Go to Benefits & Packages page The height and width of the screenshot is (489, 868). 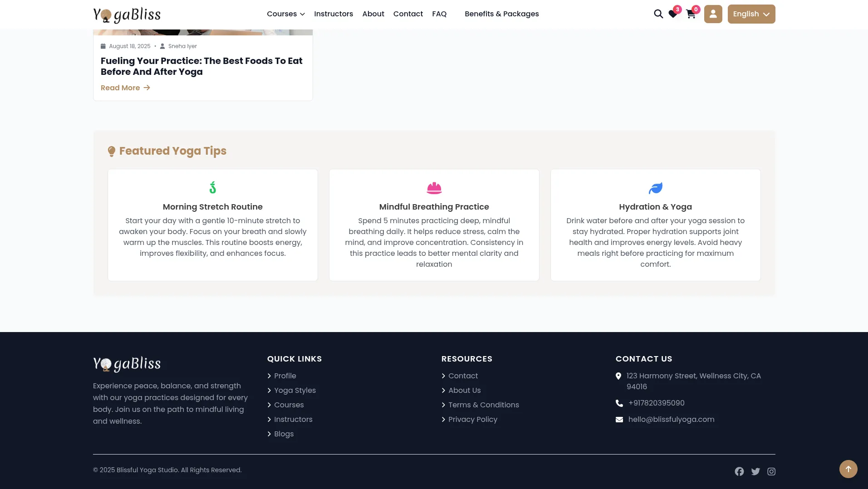(x=501, y=14)
